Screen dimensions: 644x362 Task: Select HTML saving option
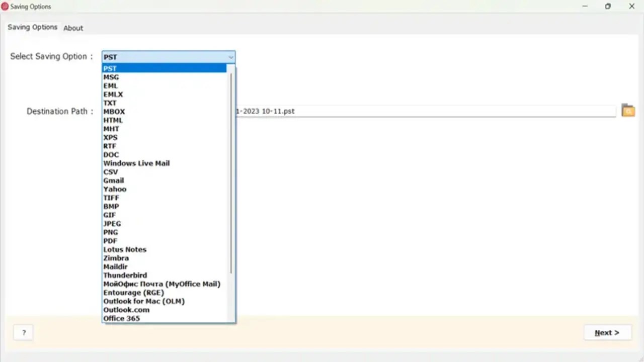[x=165, y=120]
